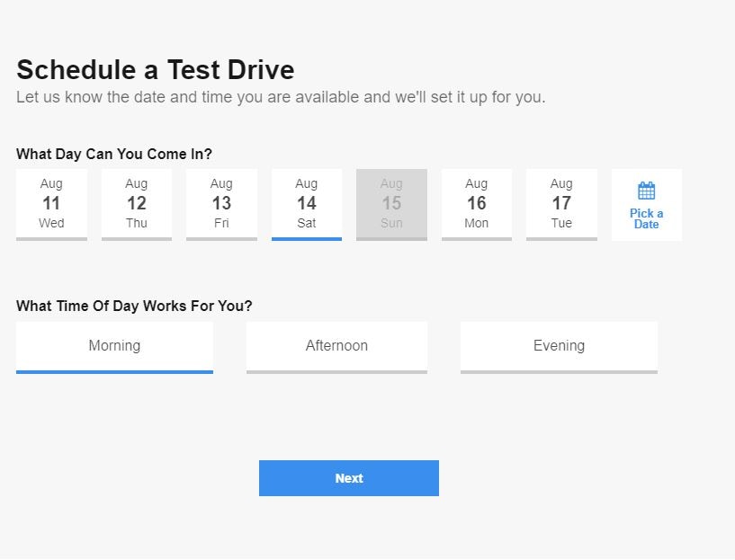Click the blue underline under the Aug 14 tile
Screen dimensions: 735x560
coord(306,239)
